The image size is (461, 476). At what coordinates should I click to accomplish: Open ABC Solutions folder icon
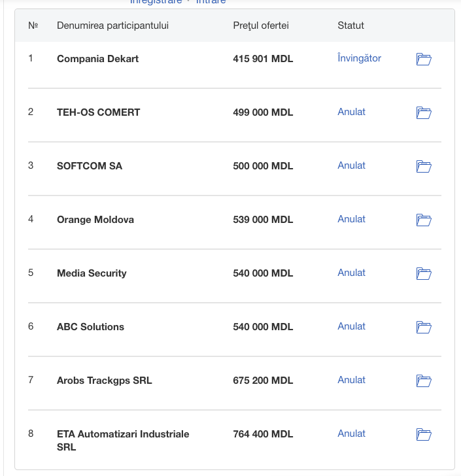click(424, 327)
